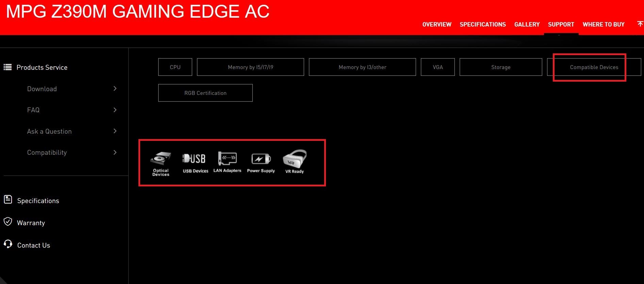Screen dimensions: 644x284
Task: Expand the Ask a Question chevron
Action: (x=115, y=131)
